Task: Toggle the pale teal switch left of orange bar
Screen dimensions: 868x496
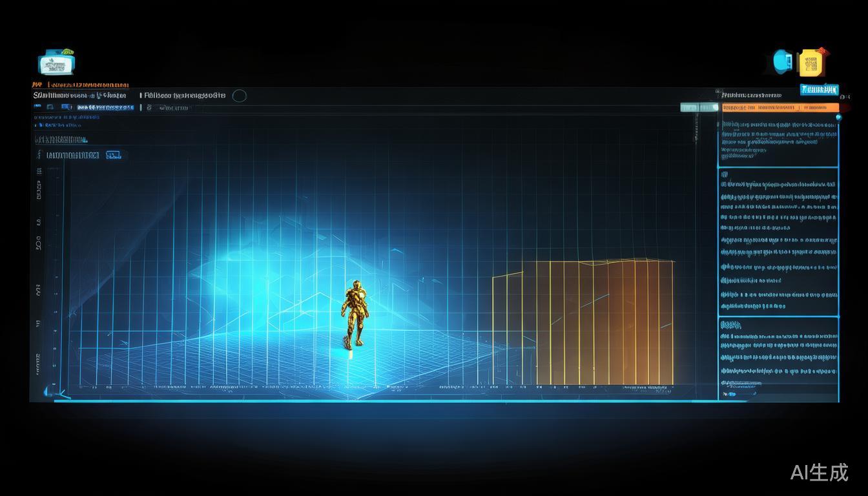Action: pyautogui.click(x=699, y=108)
